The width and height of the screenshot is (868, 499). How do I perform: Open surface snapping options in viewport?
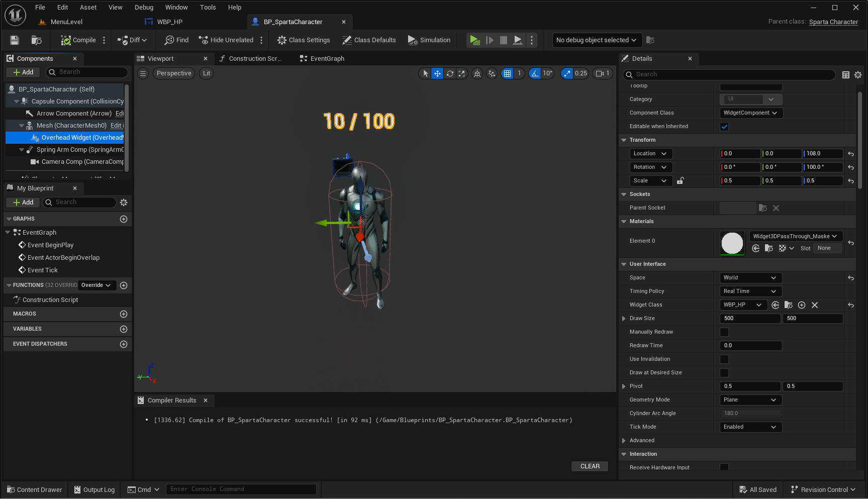point(492,73)
